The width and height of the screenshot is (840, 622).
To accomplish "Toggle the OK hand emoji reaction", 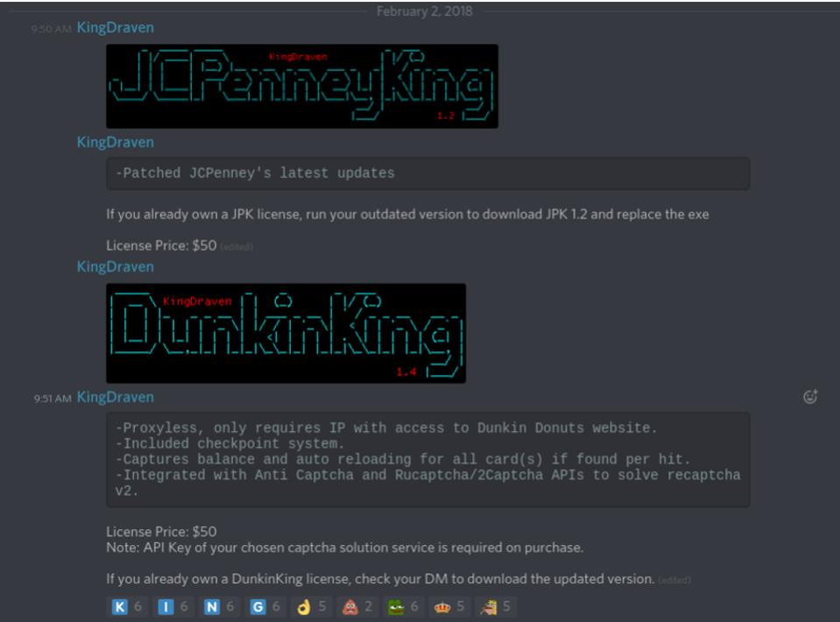I will [x=309, y=604].
